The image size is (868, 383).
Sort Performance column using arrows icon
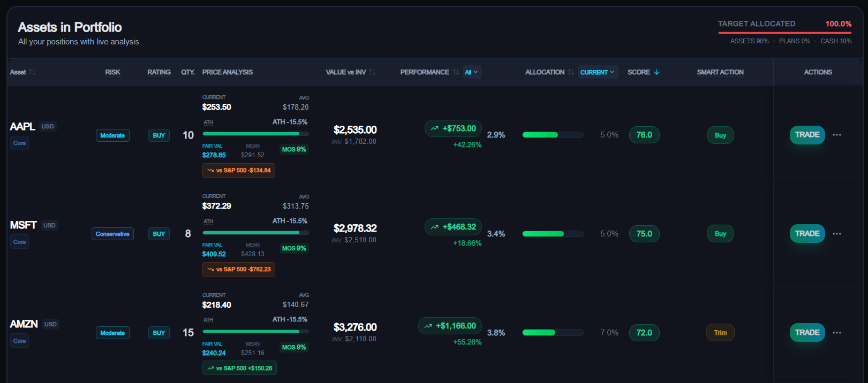(456, 72)
